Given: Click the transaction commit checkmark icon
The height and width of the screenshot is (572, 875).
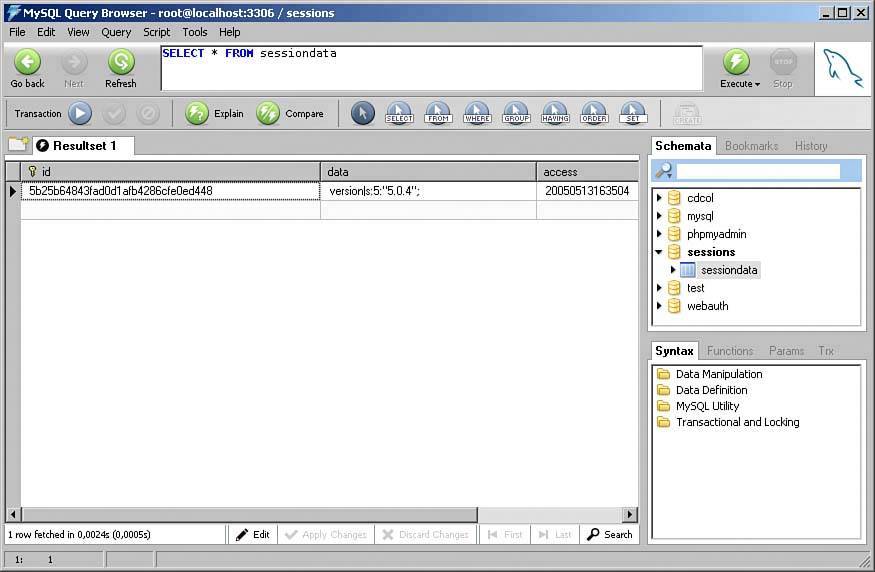Looking at the screenshot, I should coord(114,113).
